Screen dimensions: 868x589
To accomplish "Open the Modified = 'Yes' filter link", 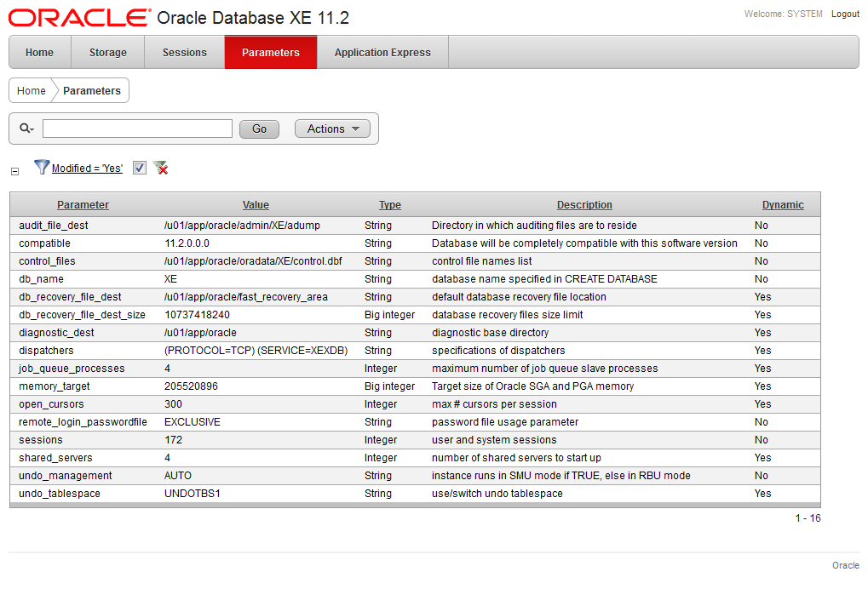I will pos(88,169).
